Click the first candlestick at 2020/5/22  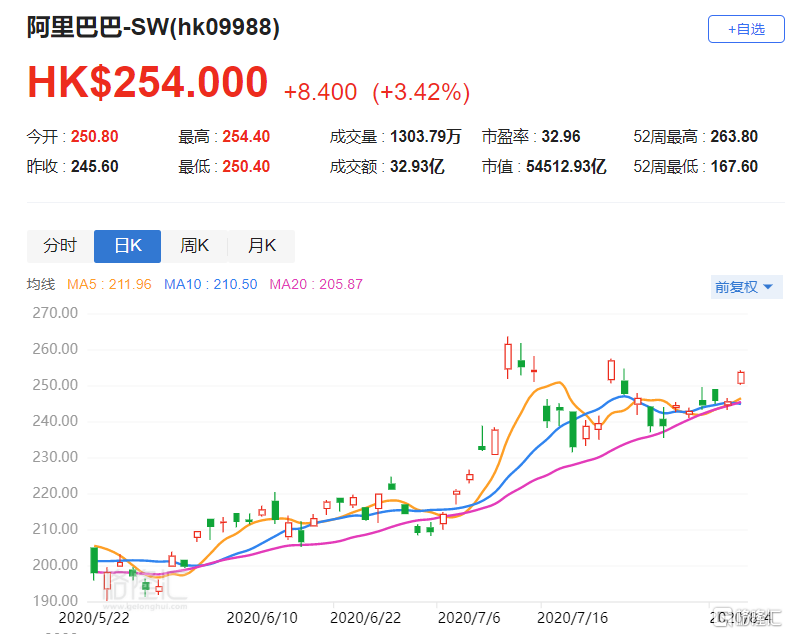pos(94,560)
